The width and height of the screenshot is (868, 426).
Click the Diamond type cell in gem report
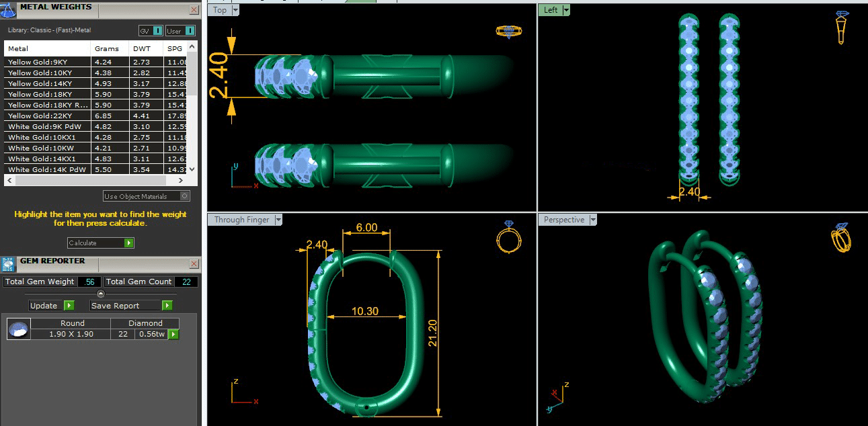146,323
